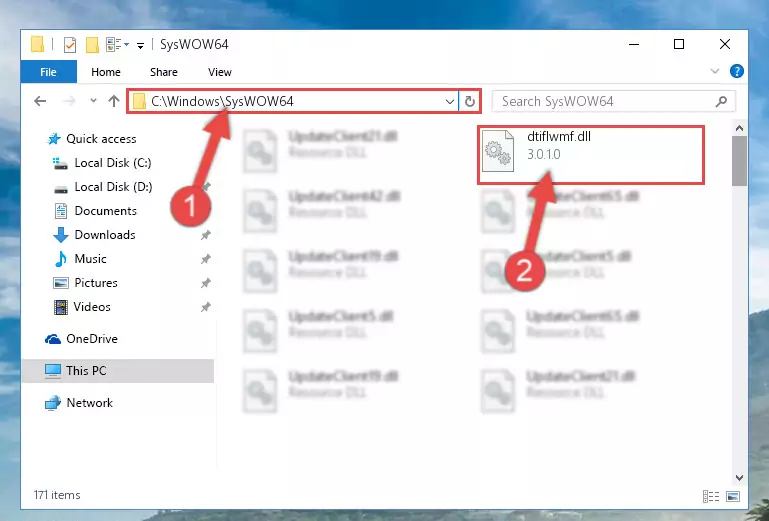This screenshot has height=521, width=769.
Task: Click the address bar path C:\Windows\SysWOW64
Action: [x=222, y=101]
